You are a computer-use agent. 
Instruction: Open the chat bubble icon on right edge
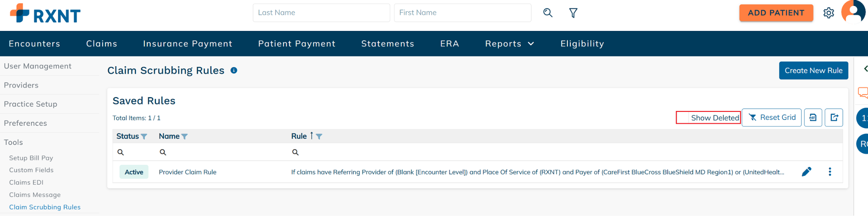coord(863,92)
